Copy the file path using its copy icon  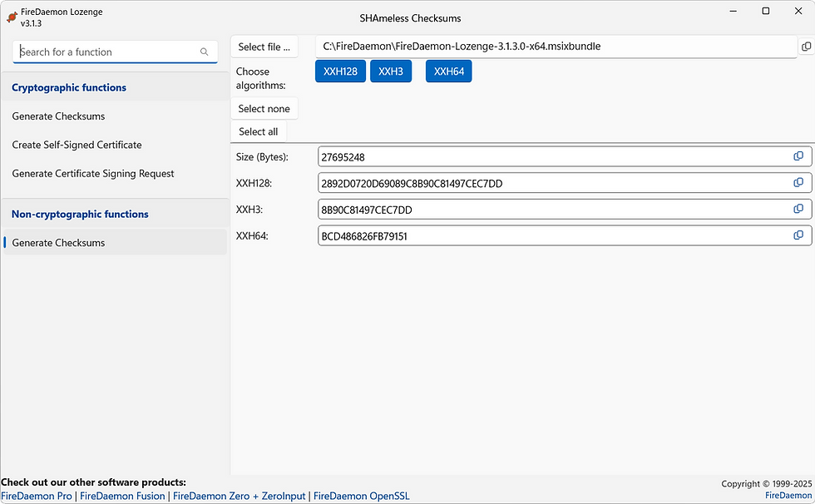click(x=807, y=47)
